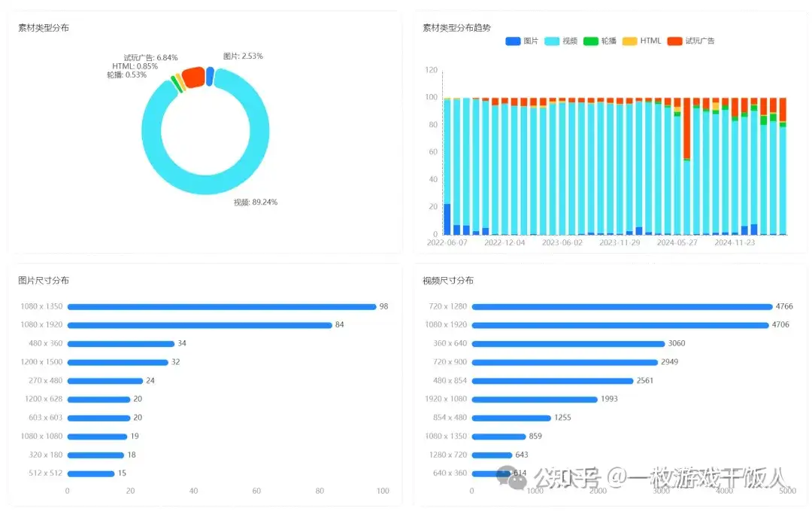Toggle the 视频 legend item

pos(561,41)
